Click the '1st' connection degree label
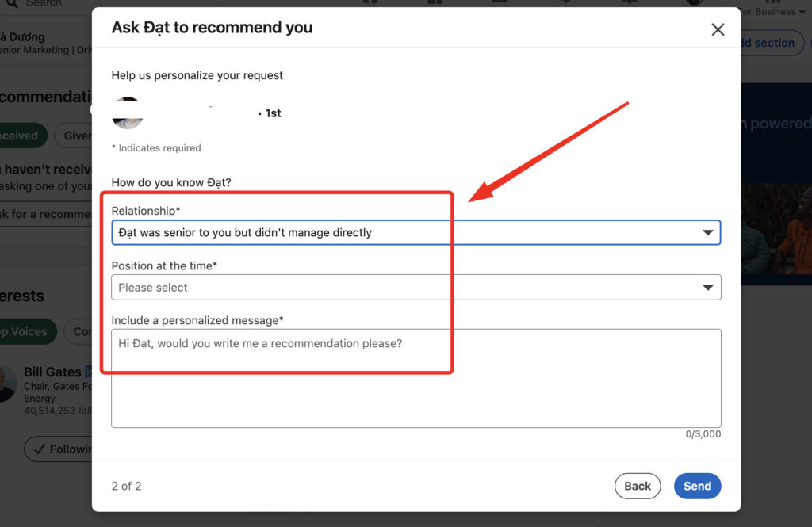Screen dimensions: 812x527 (273, 113)
